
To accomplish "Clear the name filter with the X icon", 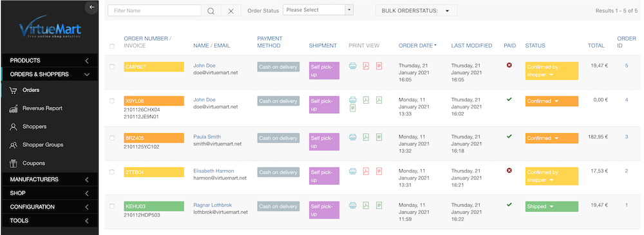I will (231, 11).
